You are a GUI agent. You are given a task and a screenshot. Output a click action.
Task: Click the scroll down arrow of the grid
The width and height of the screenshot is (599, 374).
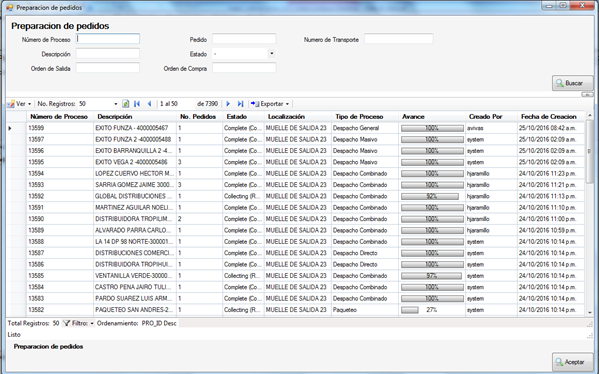pos(590,312)
